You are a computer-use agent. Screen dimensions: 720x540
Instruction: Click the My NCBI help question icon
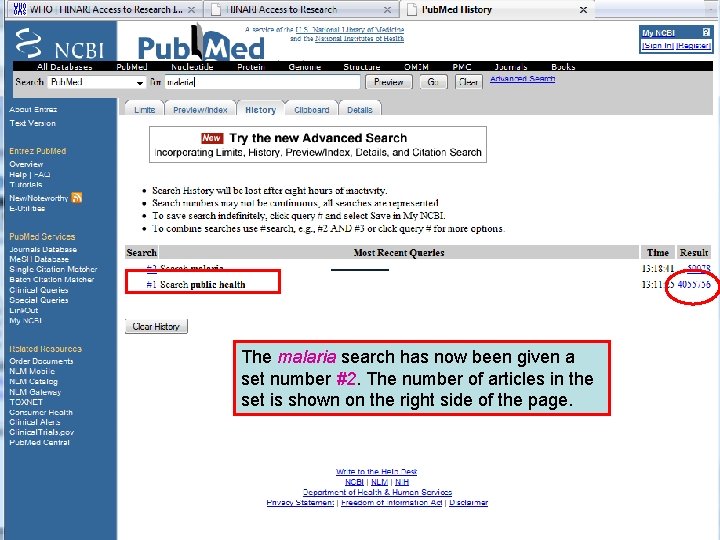point(706,33)
